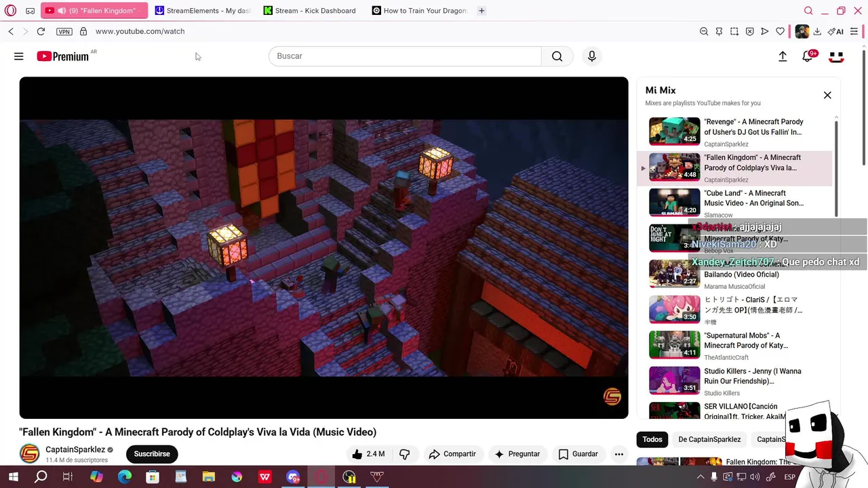
Task: Select the De CaptainSparklez filter chip
Action: [x=709, y=439]
